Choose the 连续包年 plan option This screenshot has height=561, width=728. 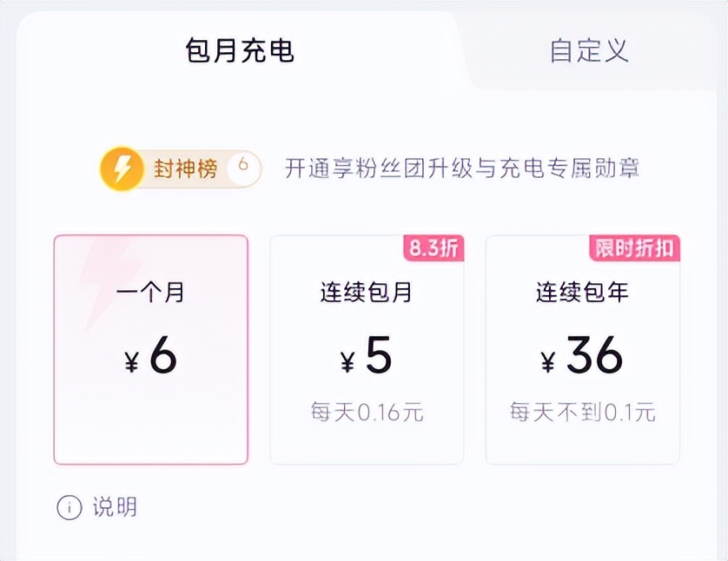coord(582,349)
